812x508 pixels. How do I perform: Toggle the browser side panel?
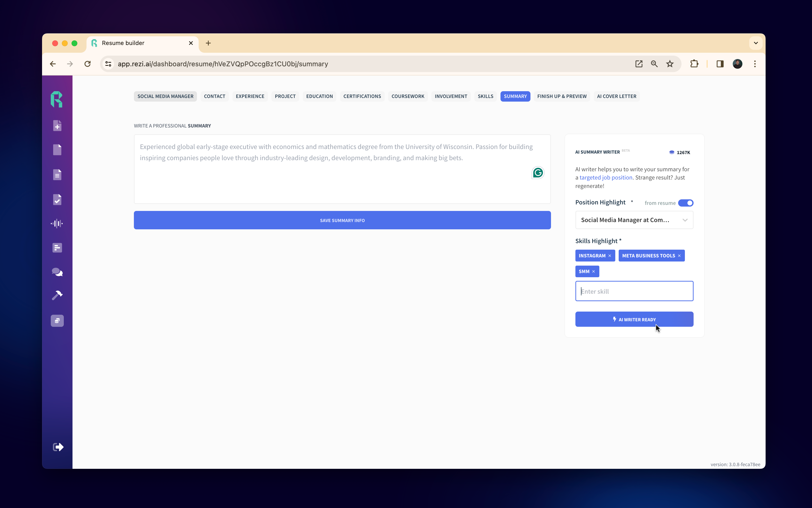720,64
